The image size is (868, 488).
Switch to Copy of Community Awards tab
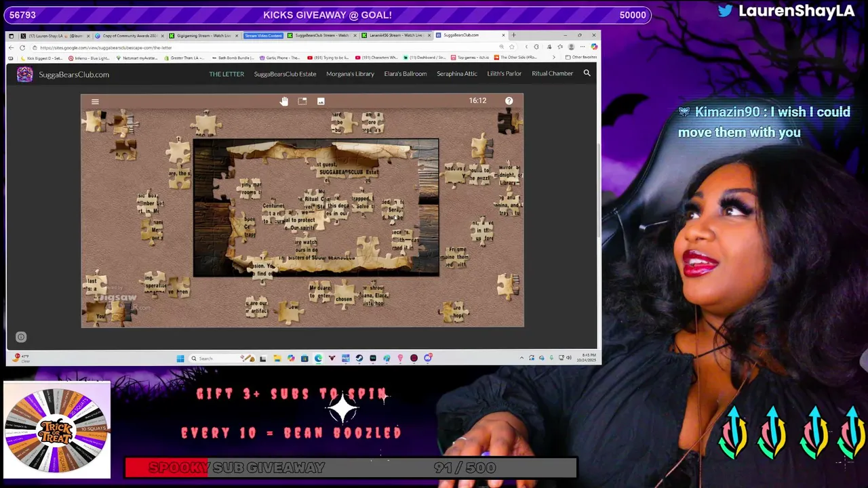[129, 35]
